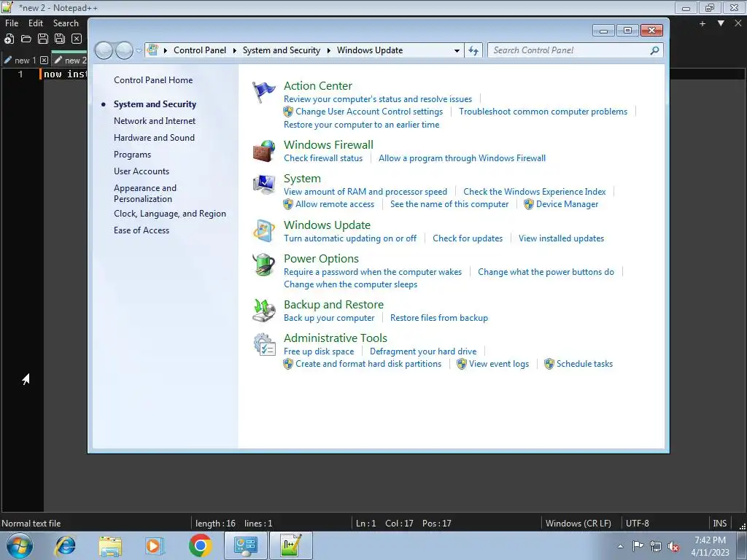Screen dimensions: 747x560
Task: Click Check firewall status link
Action: click(x=323, y=158)
